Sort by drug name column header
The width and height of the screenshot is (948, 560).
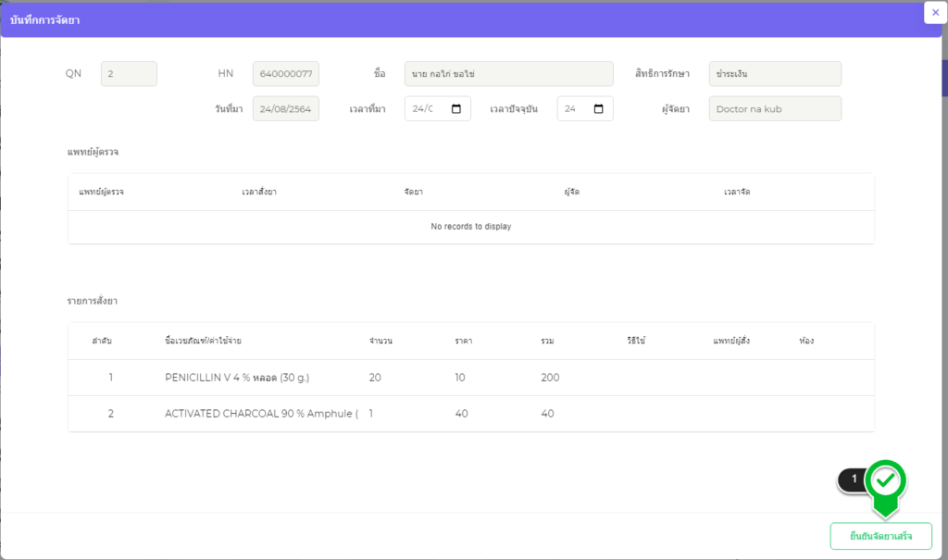202,342
